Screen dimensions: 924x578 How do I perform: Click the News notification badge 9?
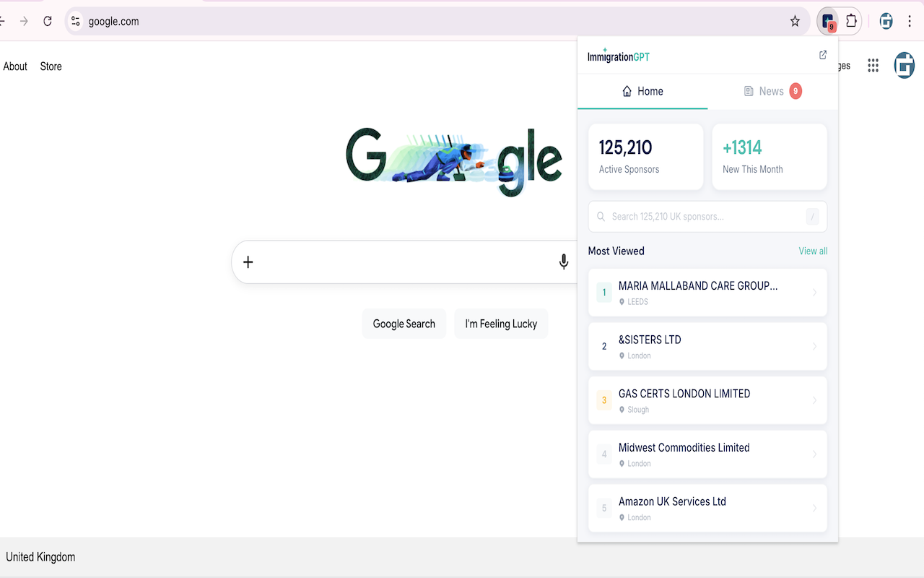pos(796,91)
